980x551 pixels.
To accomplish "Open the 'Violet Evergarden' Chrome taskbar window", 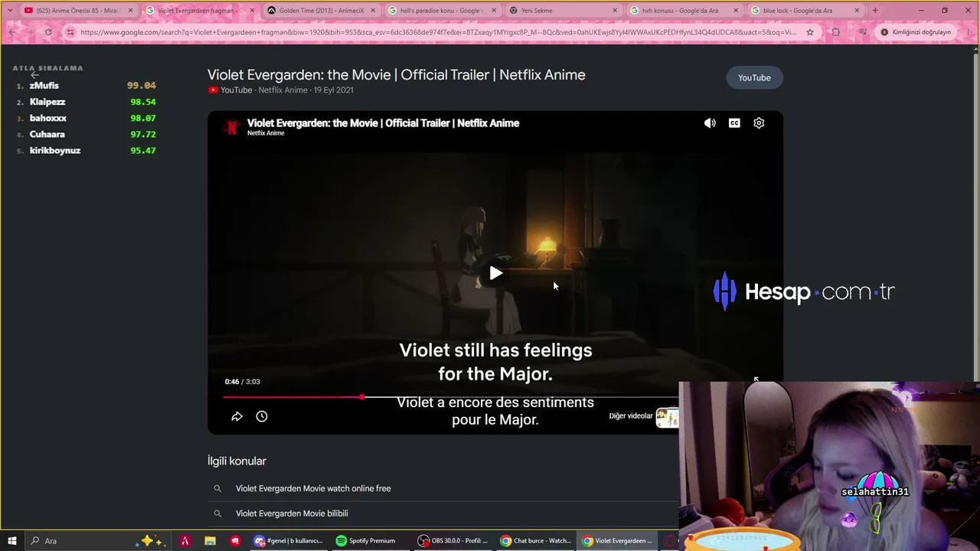I will pos(617,541).
